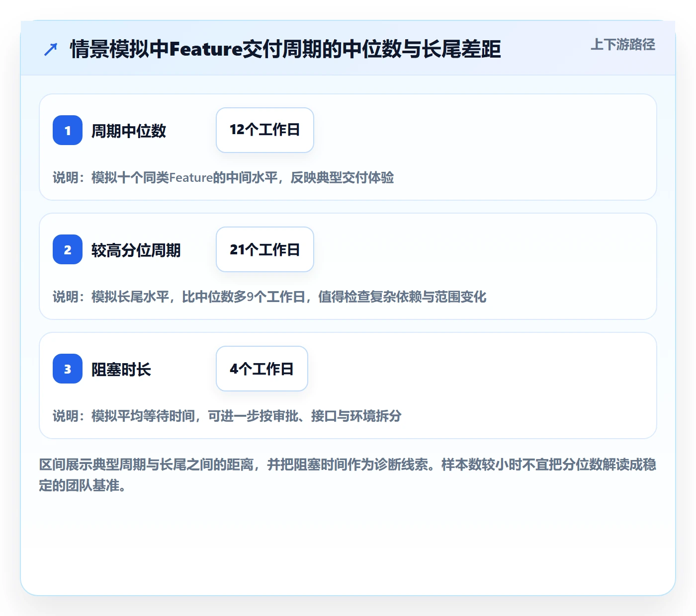The image size is (696, 616).
Task: Select the number 2 step badge
Action: coord(68,249)
